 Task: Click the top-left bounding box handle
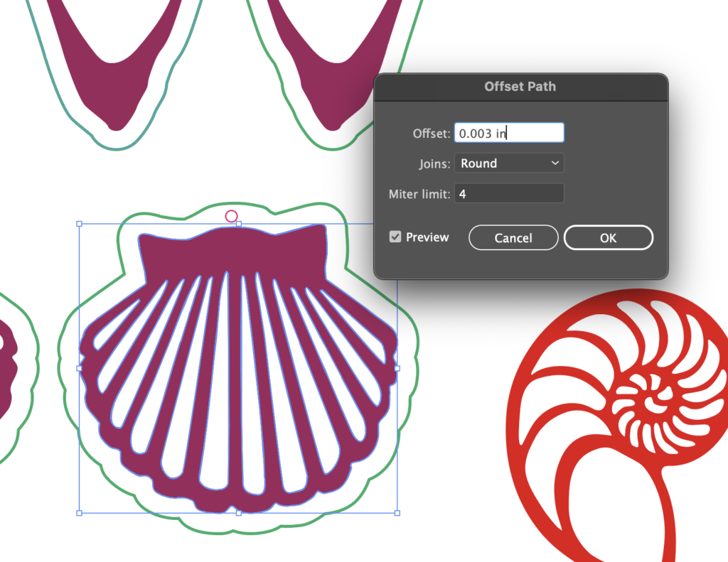(80, 224)
